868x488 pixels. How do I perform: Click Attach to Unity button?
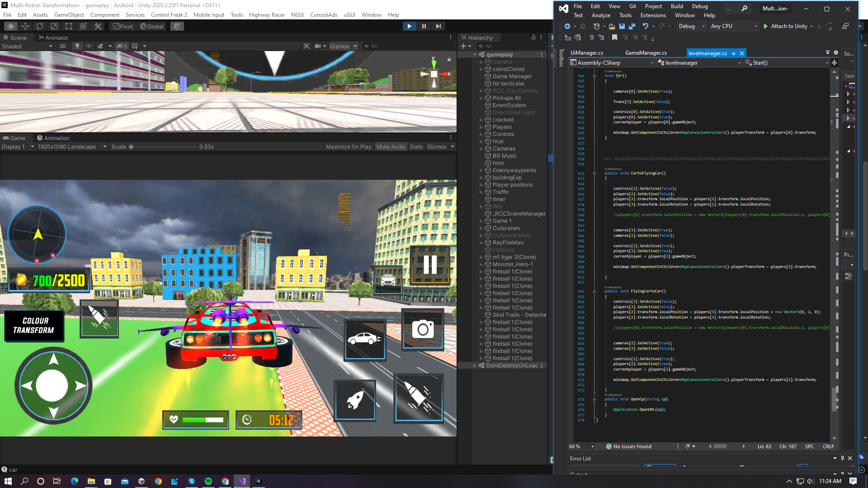(788, 26)
